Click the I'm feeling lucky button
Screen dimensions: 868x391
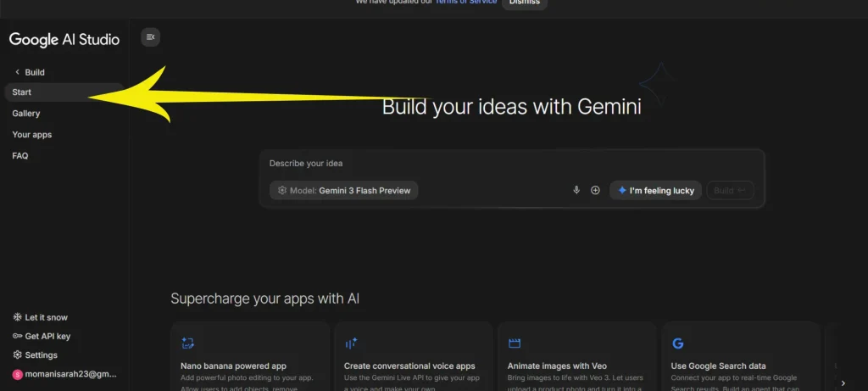click(655, 191)
